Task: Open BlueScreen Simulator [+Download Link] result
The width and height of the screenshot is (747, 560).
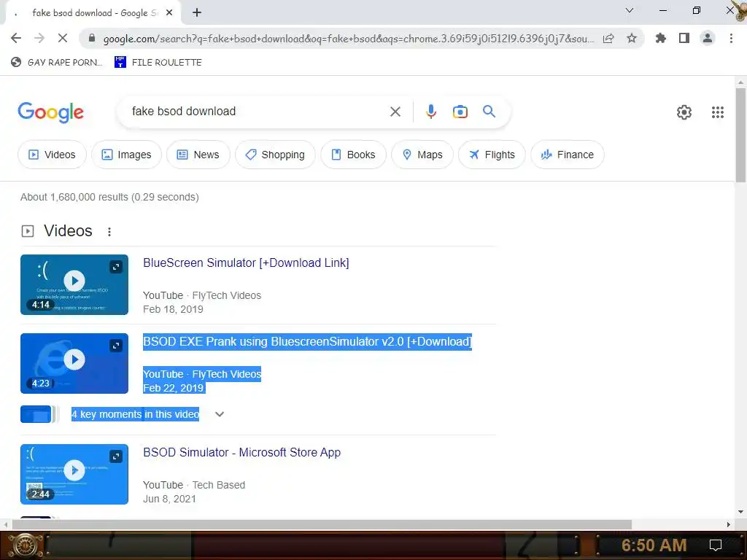Action: [x=246, y=262]
